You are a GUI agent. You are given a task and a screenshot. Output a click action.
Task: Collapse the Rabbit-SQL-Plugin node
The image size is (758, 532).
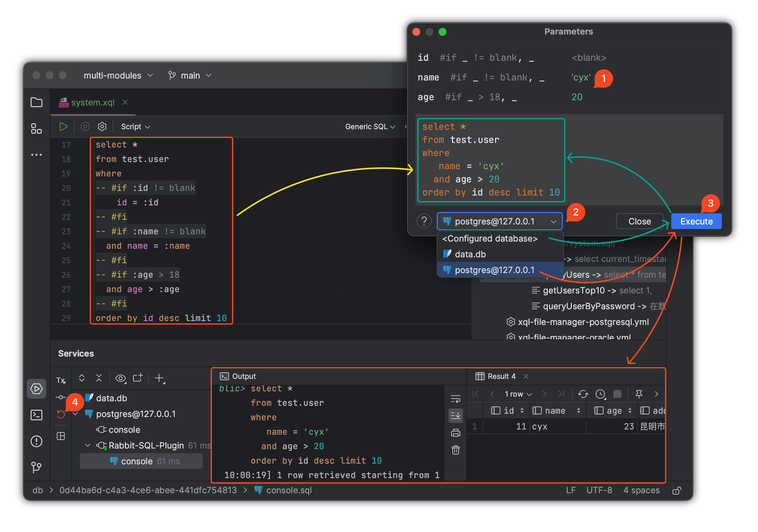[x=88, y=446]
